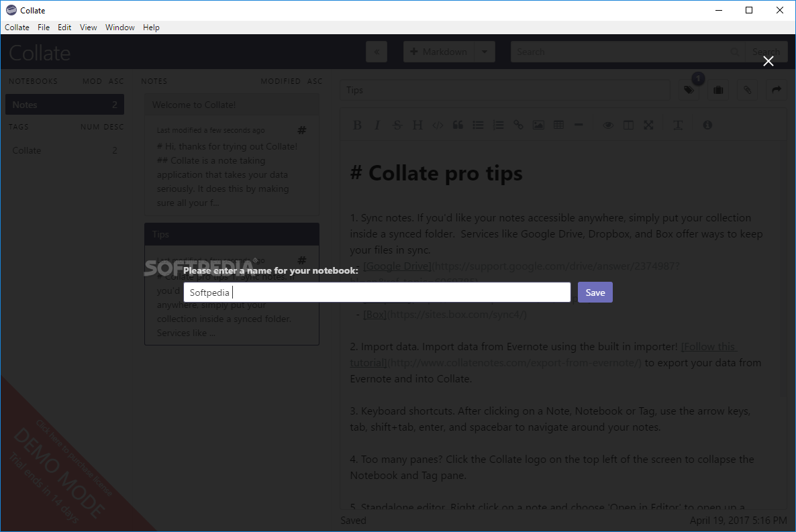Close the notebook name overlay with the X
The width and height of the screenshot is (796, 532).
[768, 62]
